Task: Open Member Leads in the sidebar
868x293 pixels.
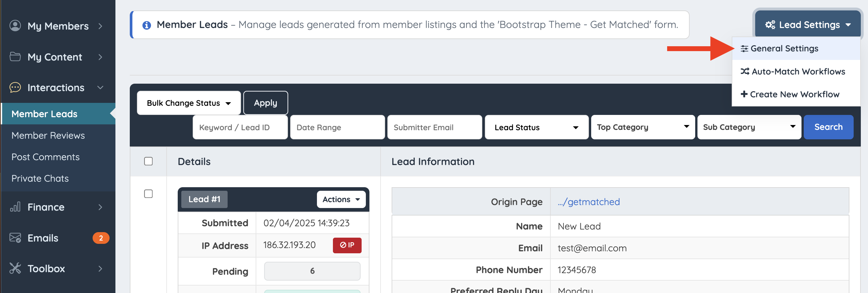Action: [x=58, y=114]
